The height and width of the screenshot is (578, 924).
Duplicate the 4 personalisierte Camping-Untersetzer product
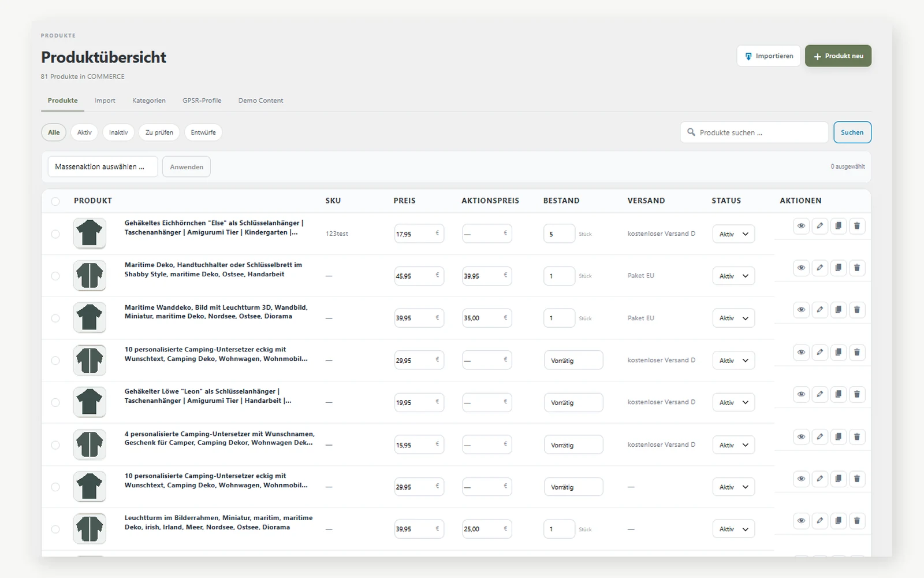tap(839, 436)
